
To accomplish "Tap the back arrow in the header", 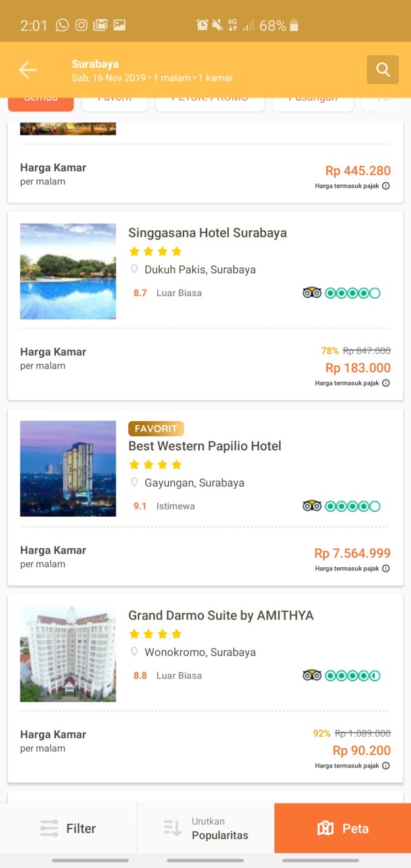I will (28, 69).
